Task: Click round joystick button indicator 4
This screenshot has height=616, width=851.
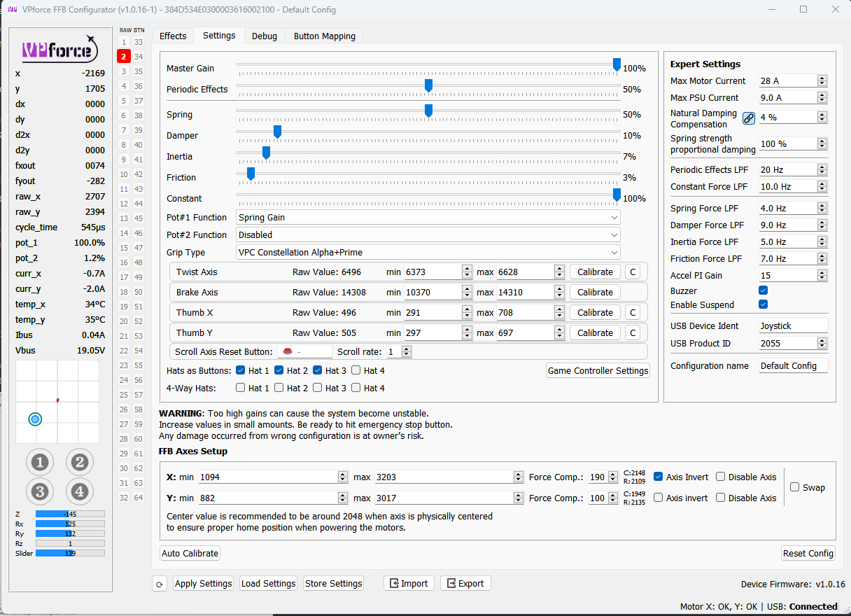Action: [80, 491]
